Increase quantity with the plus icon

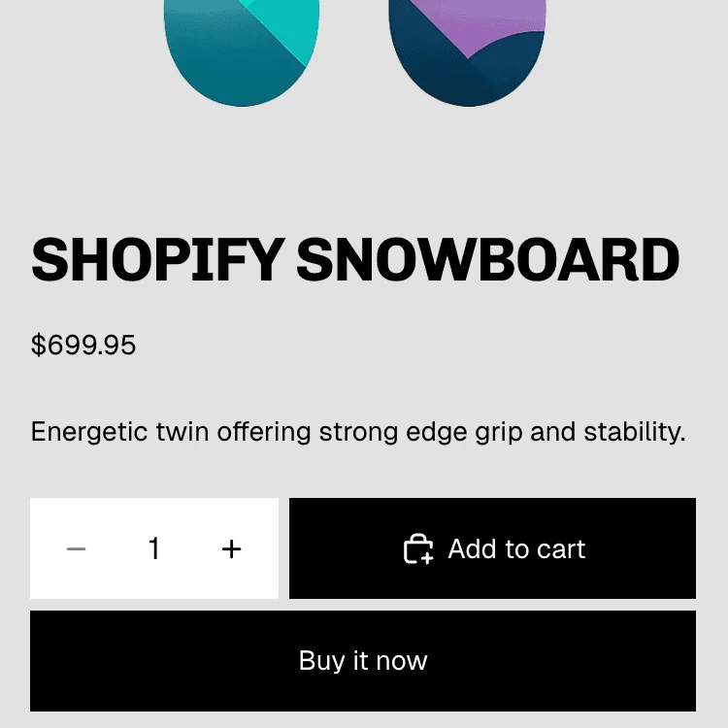pos(231,549)
